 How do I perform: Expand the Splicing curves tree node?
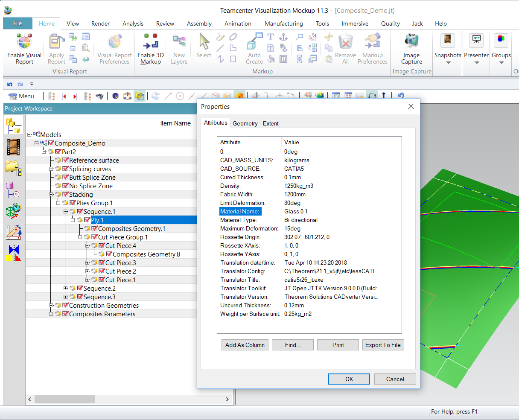coord(51,169)
